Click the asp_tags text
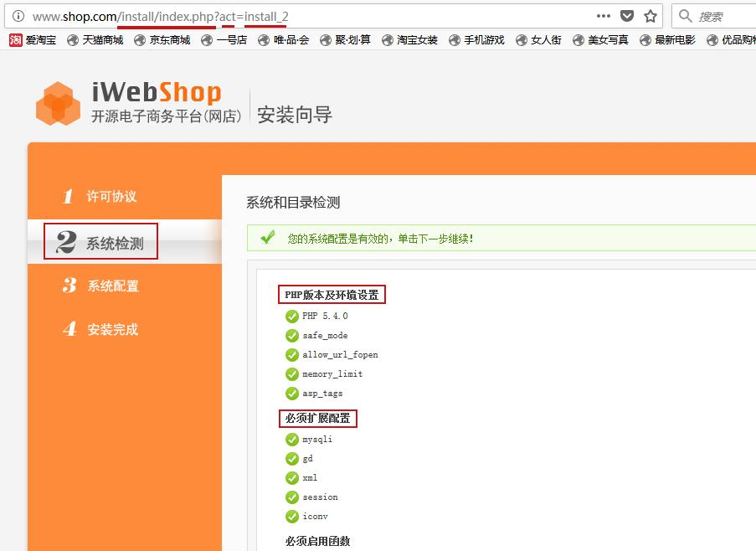The width and height of the screenshot is (756, 551). (322, 394)
